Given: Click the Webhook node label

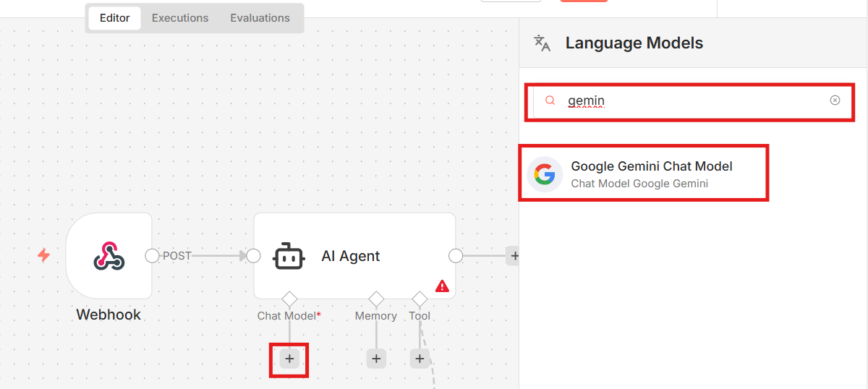Looking at the screenshot, I should pyautogui.click(x=109, y=315).
